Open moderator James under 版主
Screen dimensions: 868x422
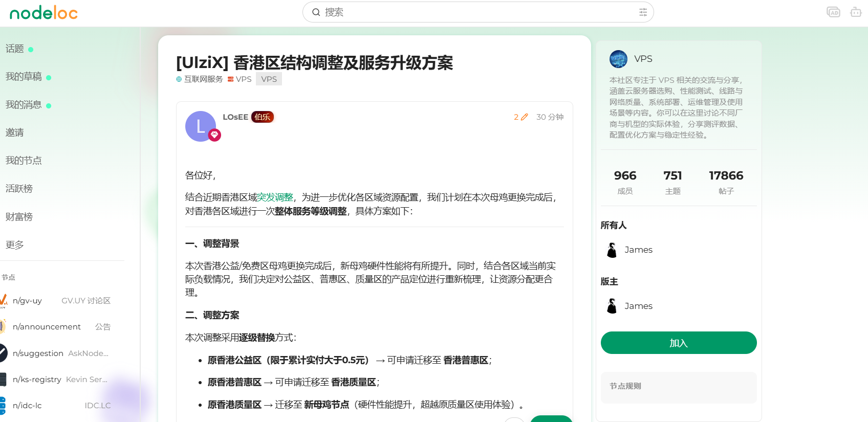[639, 306]
